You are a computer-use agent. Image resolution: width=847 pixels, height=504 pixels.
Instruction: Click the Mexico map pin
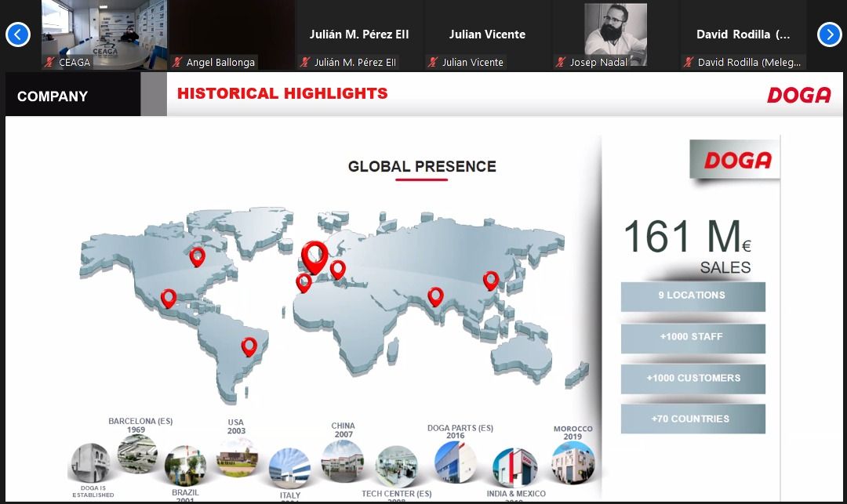169,299
